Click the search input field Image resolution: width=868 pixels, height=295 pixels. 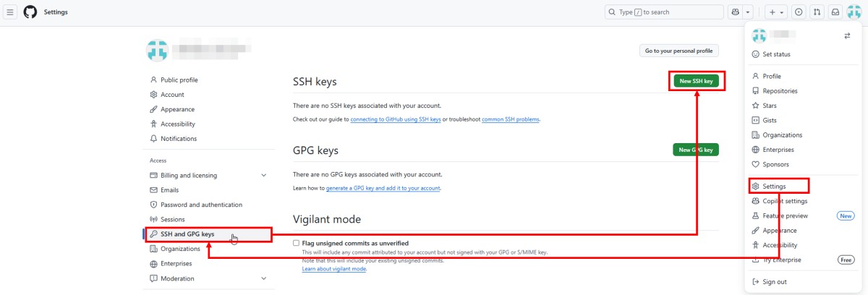tap(664, 12)
